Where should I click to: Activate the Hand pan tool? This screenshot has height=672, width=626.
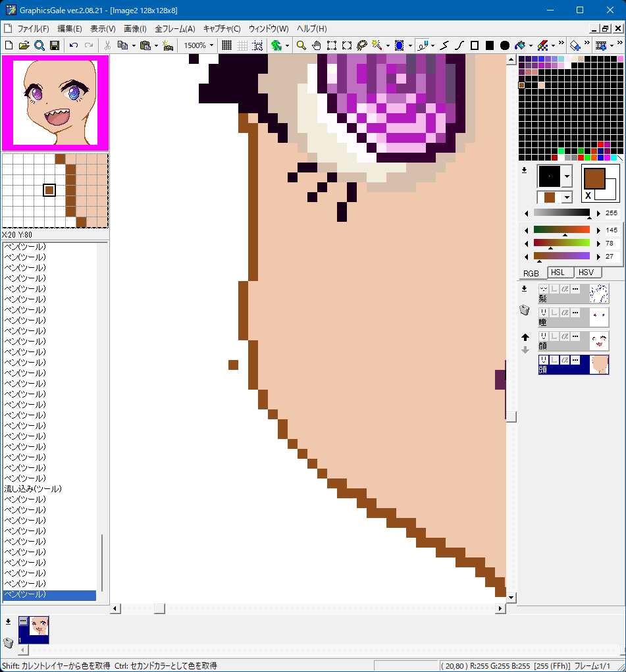pyautogui.click(x=316, y=45)
